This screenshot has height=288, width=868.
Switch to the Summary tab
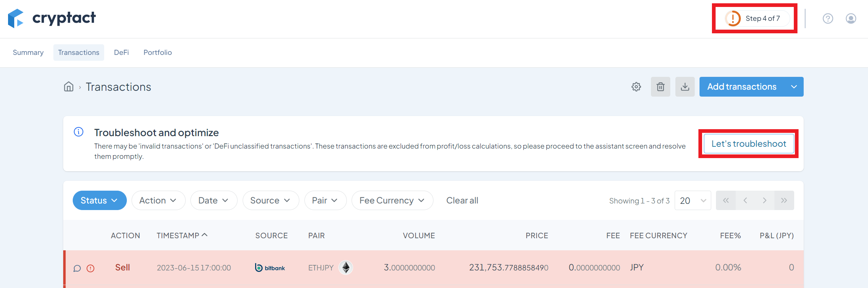pyautogui.click(x=28, y=52)
